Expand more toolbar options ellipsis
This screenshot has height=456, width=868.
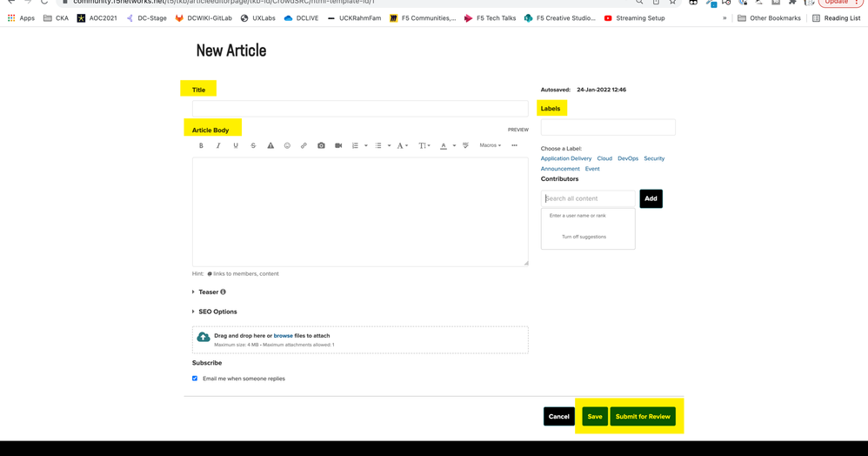pos(514,145)
